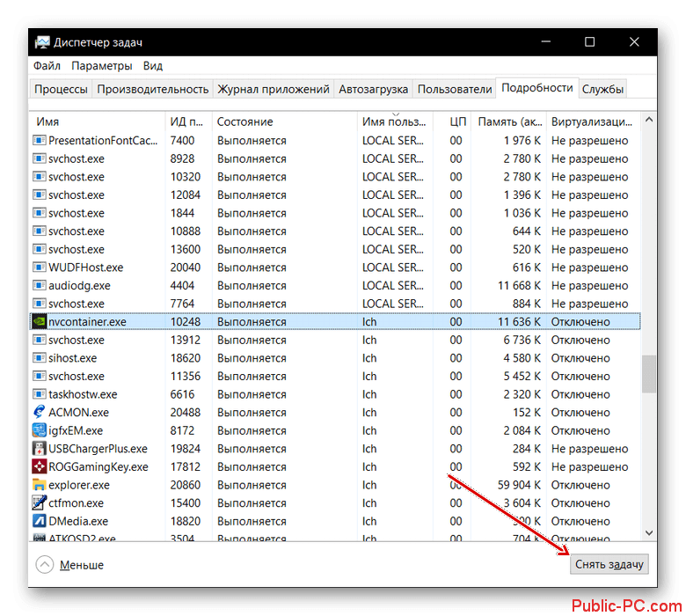This screenshot has height=616, width=686.
Task: Collapse view with the Меньше chevron button
Action: (45, 565)
